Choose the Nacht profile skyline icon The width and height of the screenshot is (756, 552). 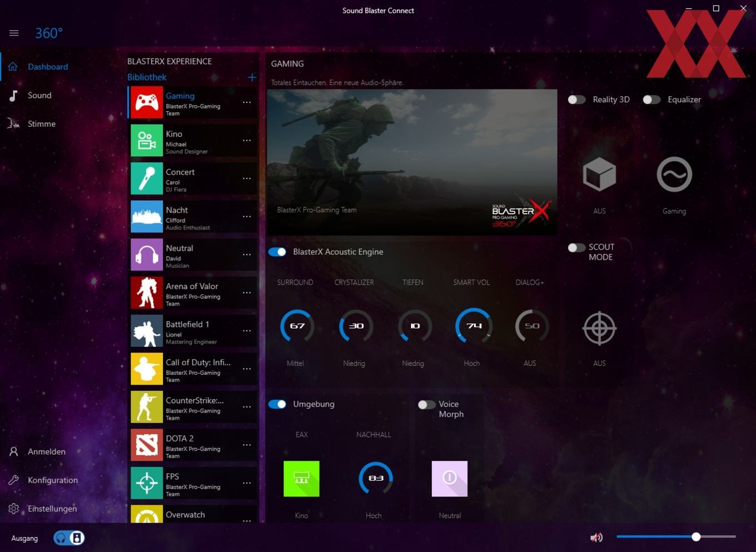(147, 216)
